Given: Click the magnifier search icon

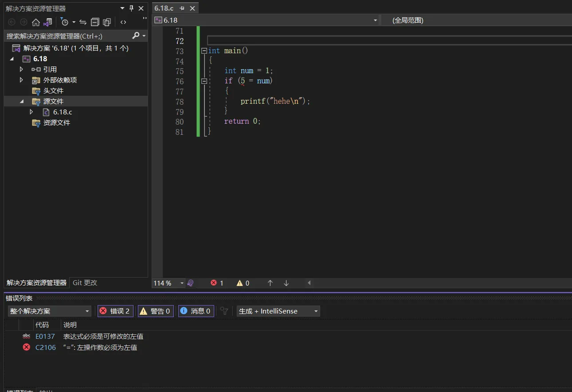Looking at the screenshot, I should 136,35.
